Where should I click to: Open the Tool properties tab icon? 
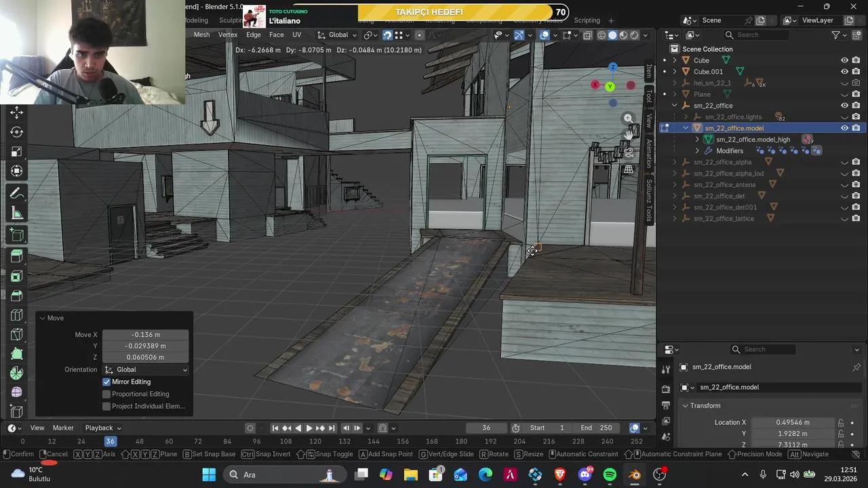click(x=666, y=369)
